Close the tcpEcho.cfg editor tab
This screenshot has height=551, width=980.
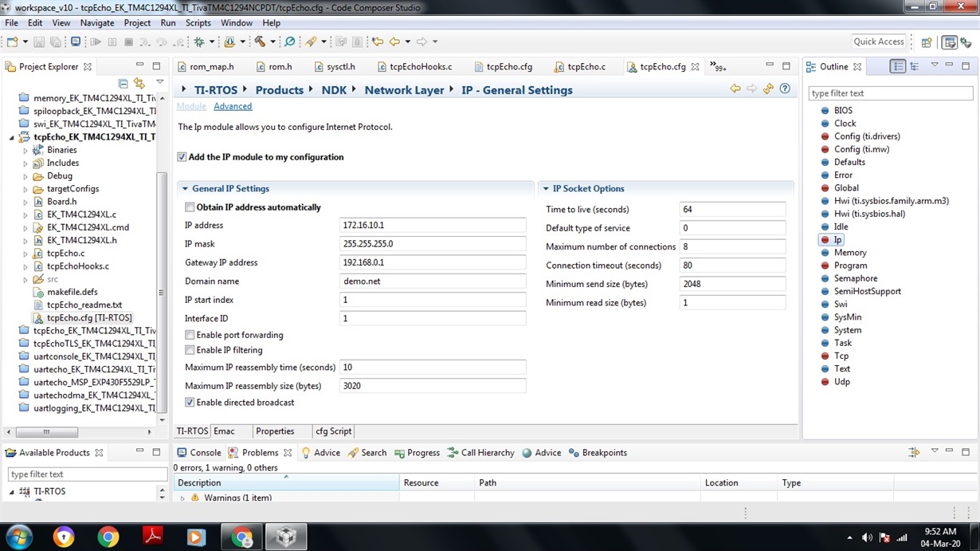(695, 67)
